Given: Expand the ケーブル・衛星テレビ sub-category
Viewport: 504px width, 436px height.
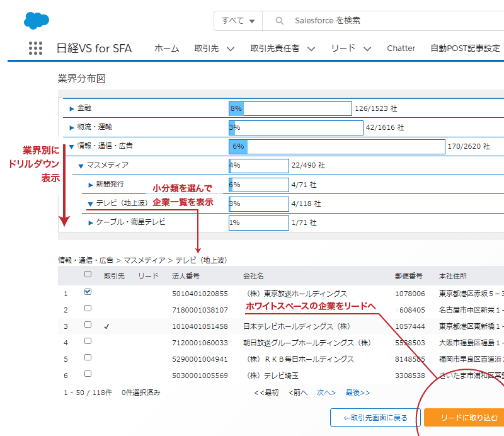Looking at the screenshot, I should 91,223.
